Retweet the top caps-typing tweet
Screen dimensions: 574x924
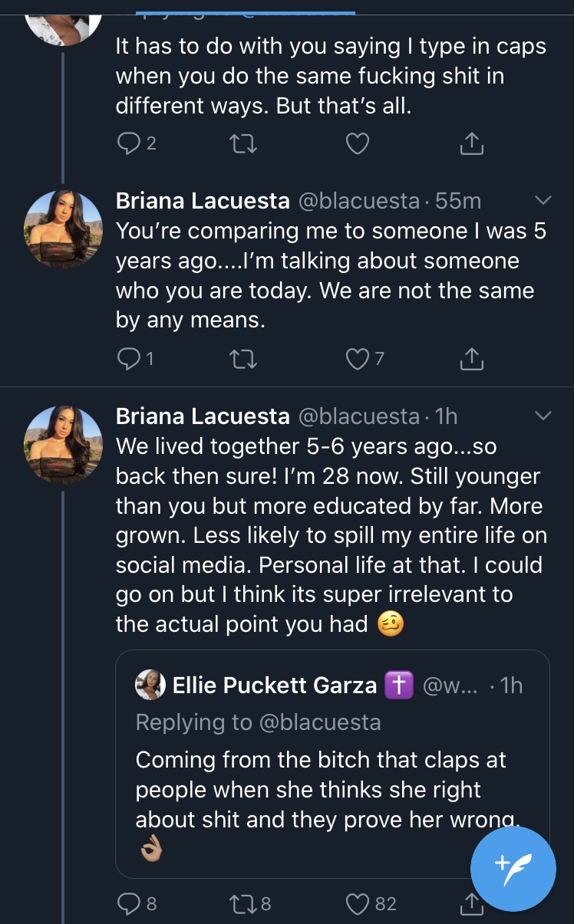[x=243, y=143]
